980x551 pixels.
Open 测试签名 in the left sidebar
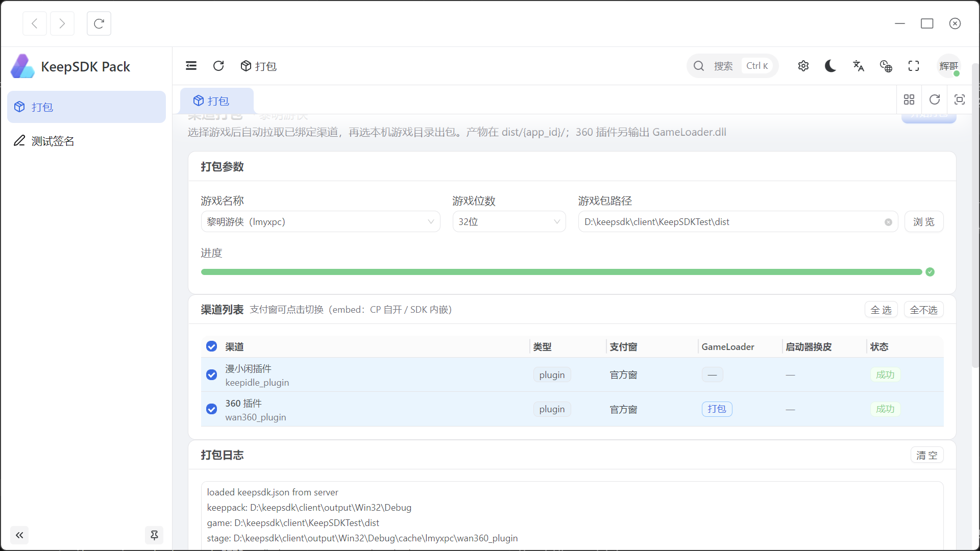coord(86,141)
